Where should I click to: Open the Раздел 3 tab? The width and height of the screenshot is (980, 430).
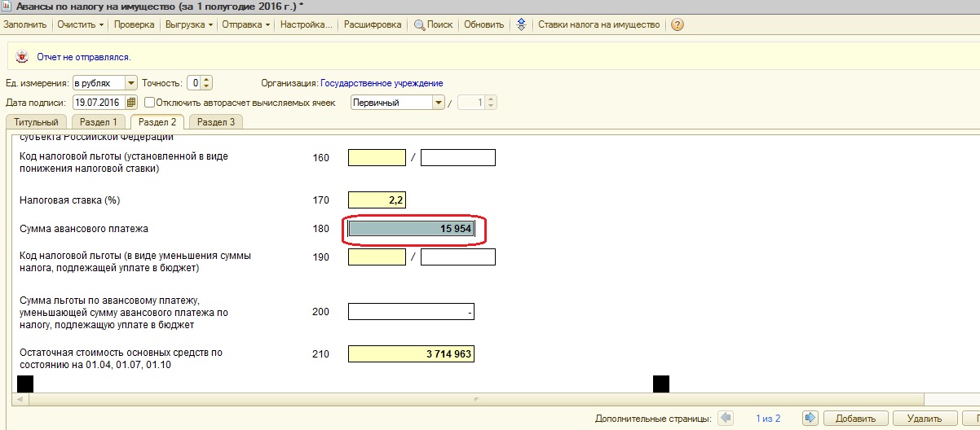point(216,122)
